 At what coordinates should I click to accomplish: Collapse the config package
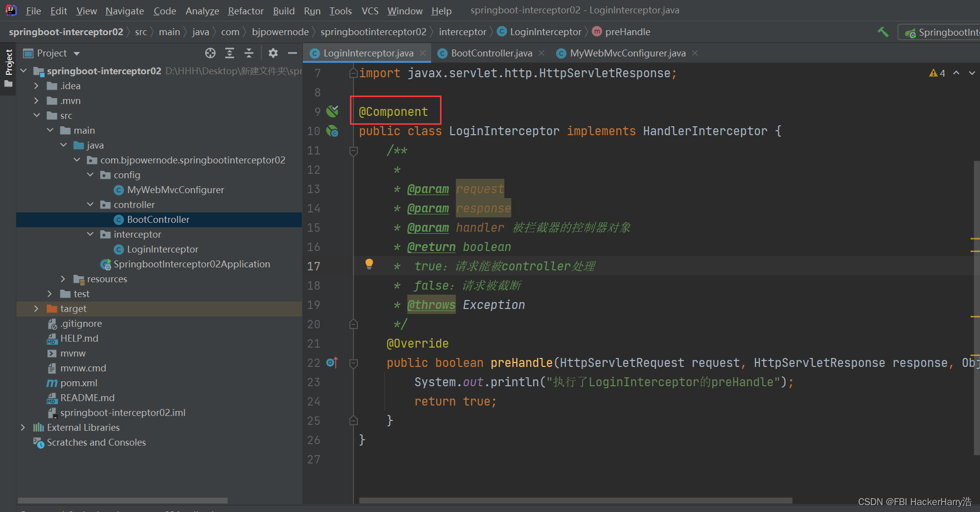(90, 175)
